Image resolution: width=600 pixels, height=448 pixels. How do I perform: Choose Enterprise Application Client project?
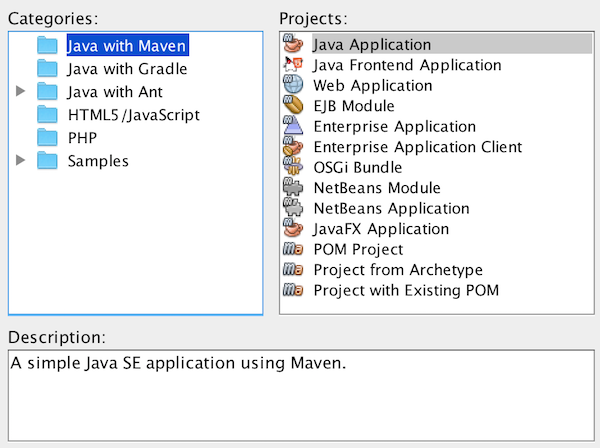click(417, 147)
